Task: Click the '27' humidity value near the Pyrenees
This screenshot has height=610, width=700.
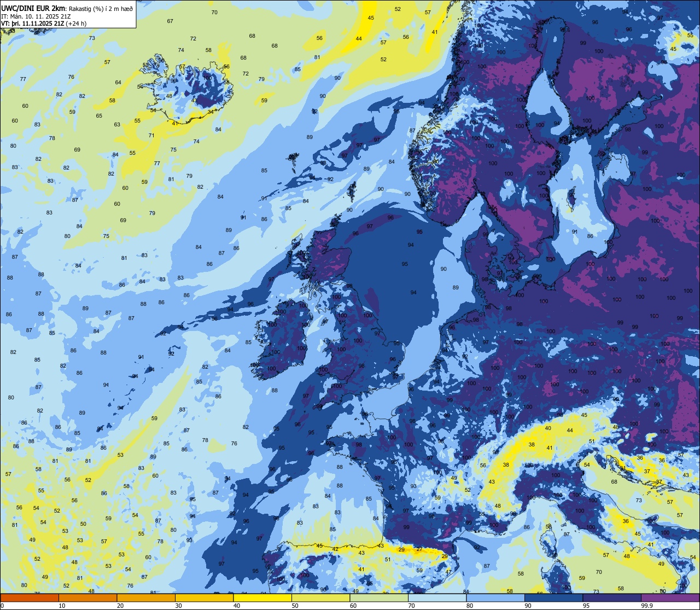Action: point(419,549)
